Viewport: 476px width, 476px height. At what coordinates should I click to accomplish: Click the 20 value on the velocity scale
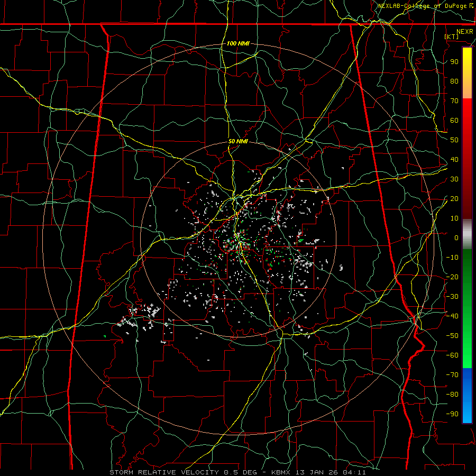tap(454, 198)
